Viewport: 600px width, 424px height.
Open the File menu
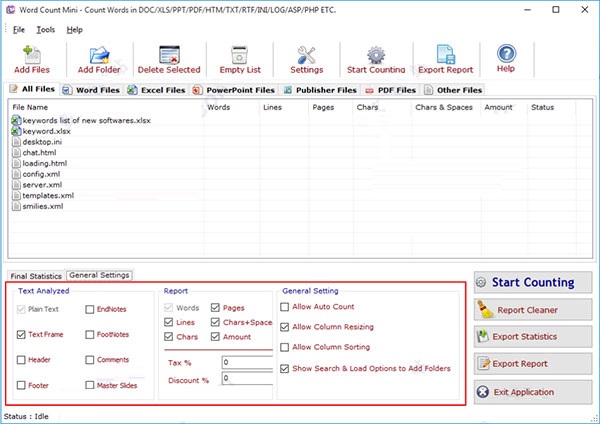pos(19,30)
